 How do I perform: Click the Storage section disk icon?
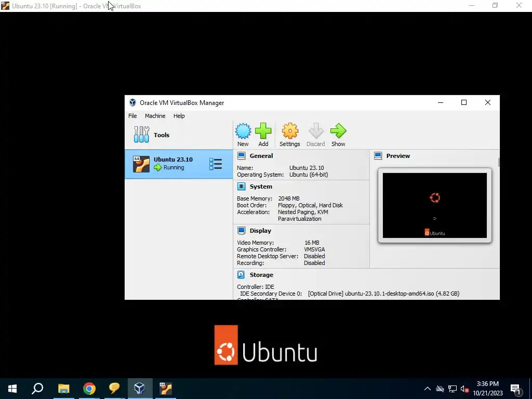pyautogui.click(x=241, y=274)
